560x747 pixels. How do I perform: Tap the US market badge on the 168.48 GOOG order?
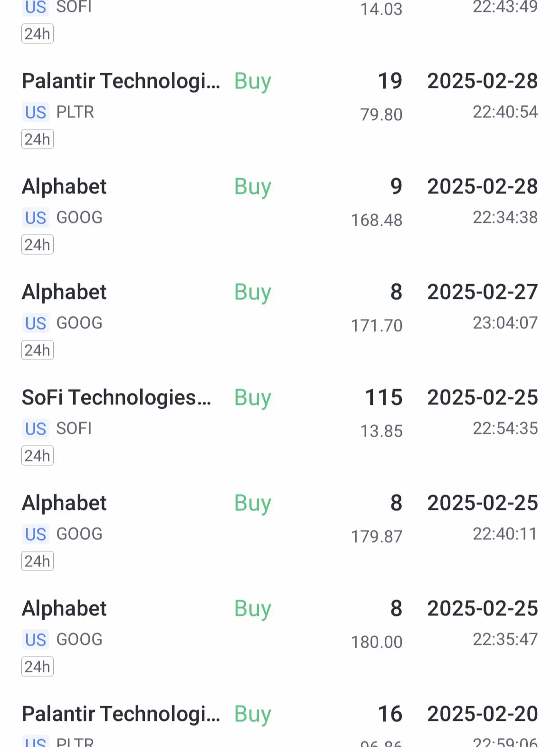36,218
